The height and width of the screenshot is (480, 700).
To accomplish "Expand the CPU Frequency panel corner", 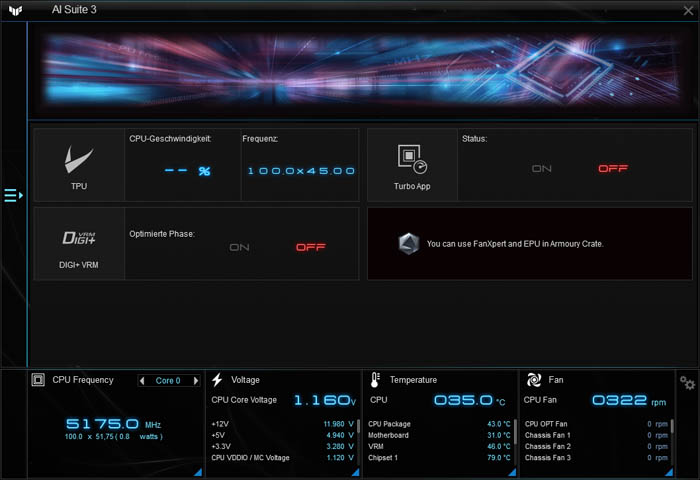I will pyautogui.click(x=197, y=471).
